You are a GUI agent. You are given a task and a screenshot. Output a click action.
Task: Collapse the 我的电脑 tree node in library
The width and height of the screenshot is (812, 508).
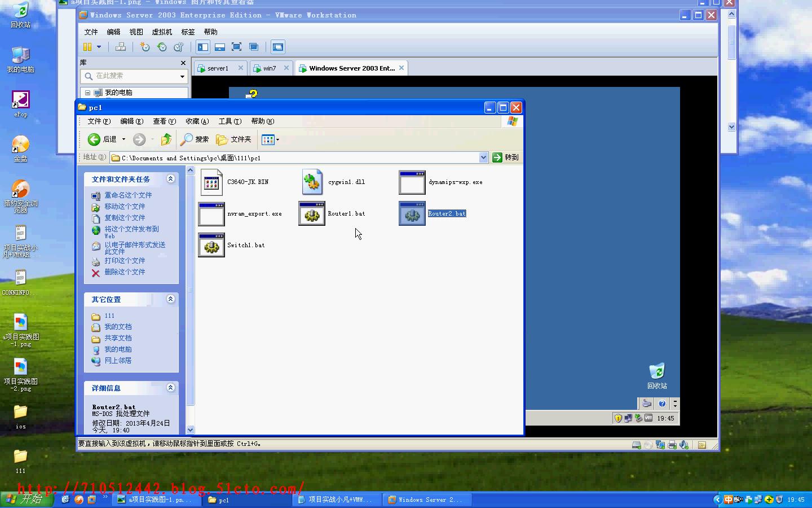point(87,93)
